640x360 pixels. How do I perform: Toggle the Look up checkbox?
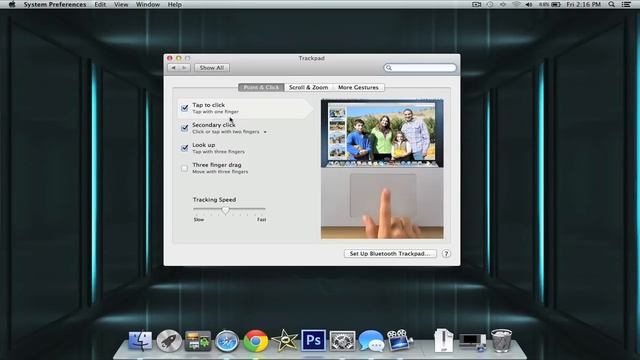coord(184,148)
